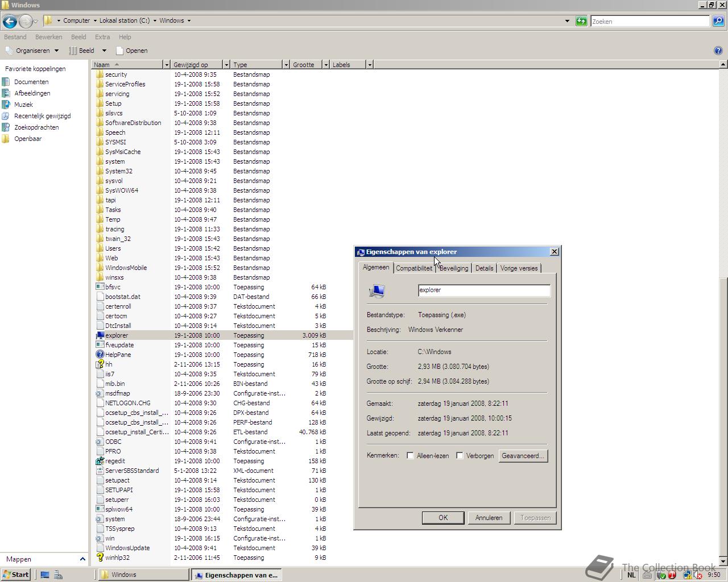Click the Annuleren button
Viewport: 728px width, 582px height.
(489, 518)
